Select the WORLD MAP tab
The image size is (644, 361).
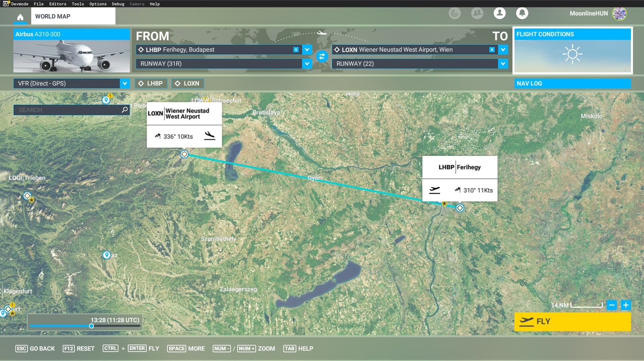[x=73, y=16]
